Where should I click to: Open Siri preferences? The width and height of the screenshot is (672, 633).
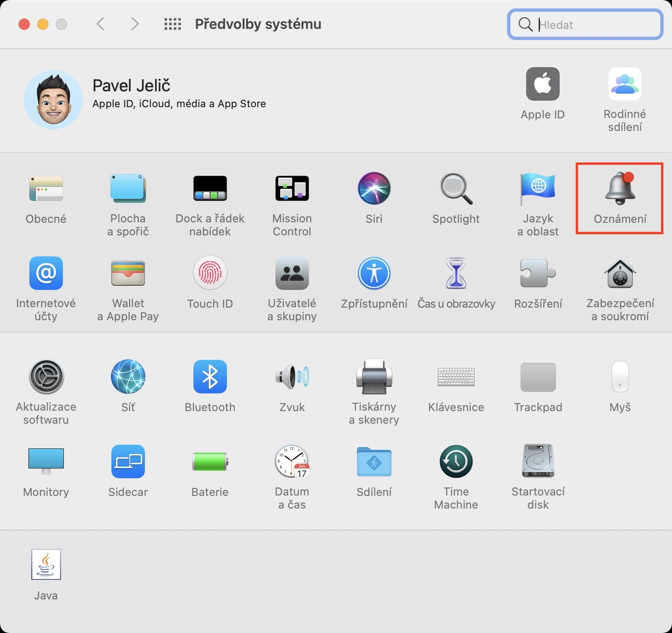pos(374,188)
